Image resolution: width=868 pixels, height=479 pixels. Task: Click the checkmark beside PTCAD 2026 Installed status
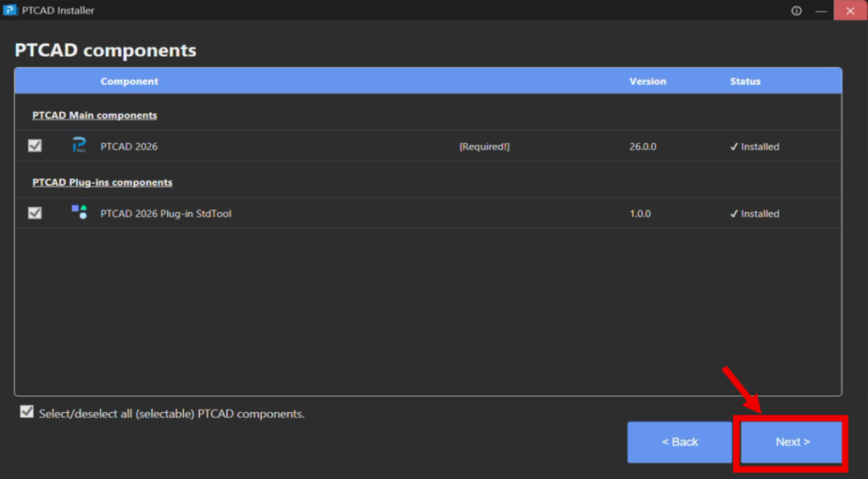tap(734, 147)
